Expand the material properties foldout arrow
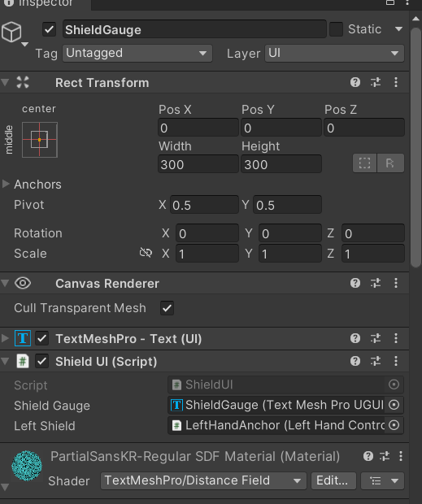The width and height of the screenshot is (422, 504). 5,487
